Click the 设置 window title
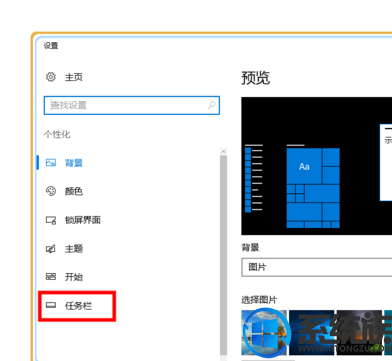392x361 pixels. [51, 46]
